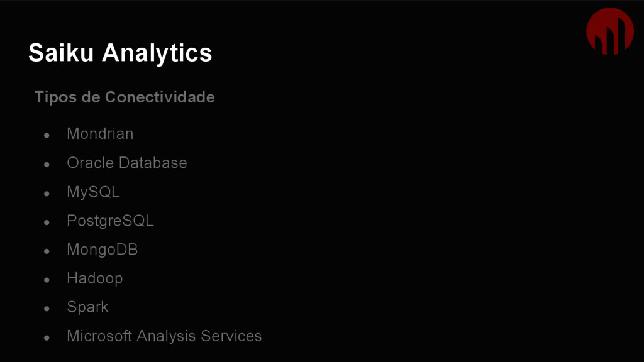Click the bullet marker next to Spark

(x=47, y=309)
